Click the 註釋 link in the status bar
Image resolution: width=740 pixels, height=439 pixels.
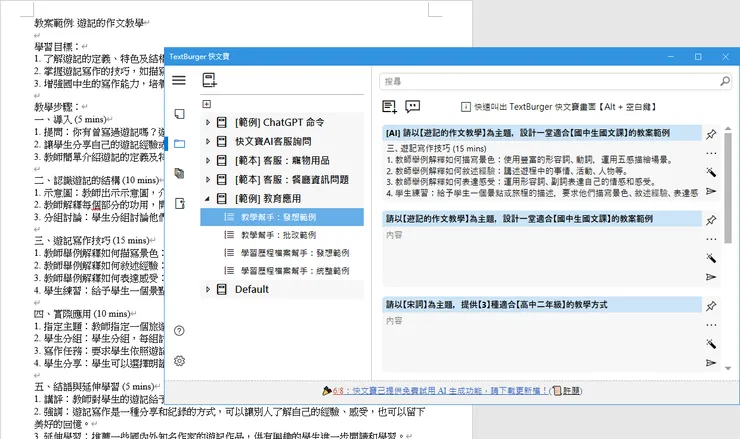click(x=571, y=390)
